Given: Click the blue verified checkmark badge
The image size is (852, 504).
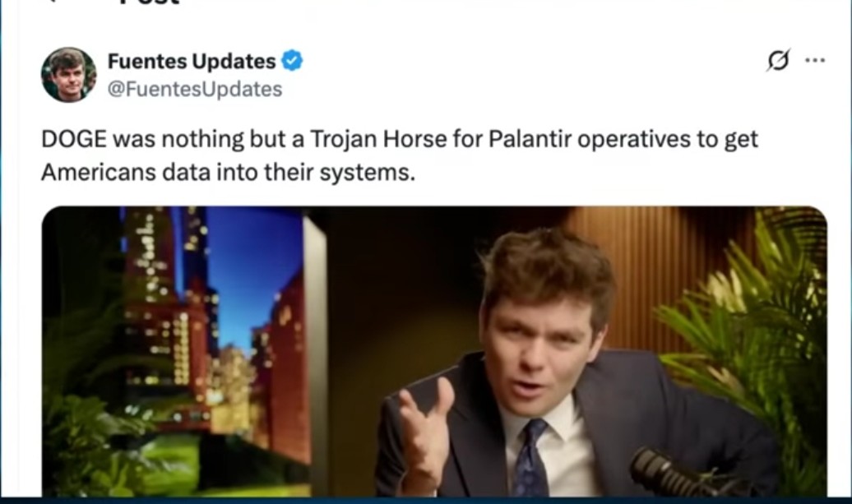Looking at the screenshot, I should pos(292,61).
